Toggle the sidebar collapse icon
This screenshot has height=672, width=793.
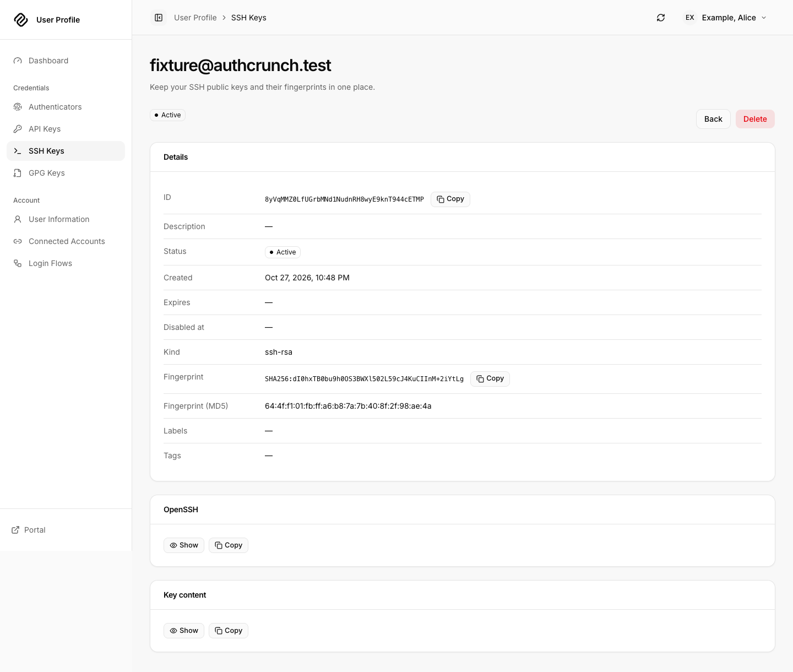(x=159, y=18)
